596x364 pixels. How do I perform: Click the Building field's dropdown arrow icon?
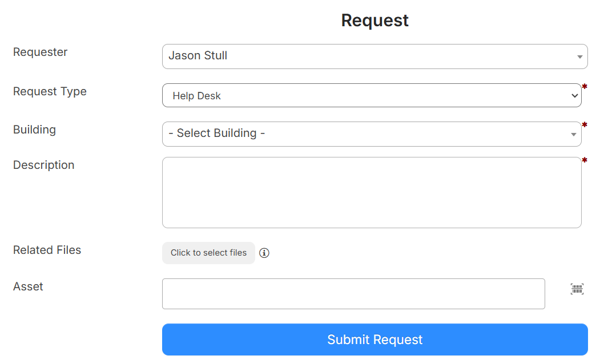(x=573, y=134)
